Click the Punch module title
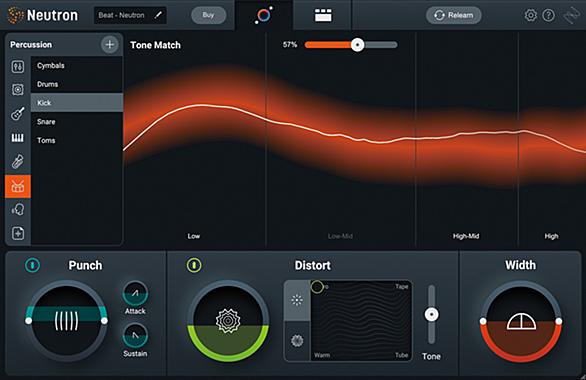Screen dimensions: 586x380 85,265
